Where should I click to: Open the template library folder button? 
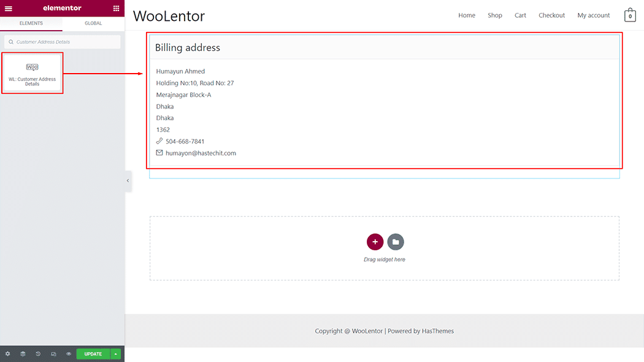pos(396,242)
